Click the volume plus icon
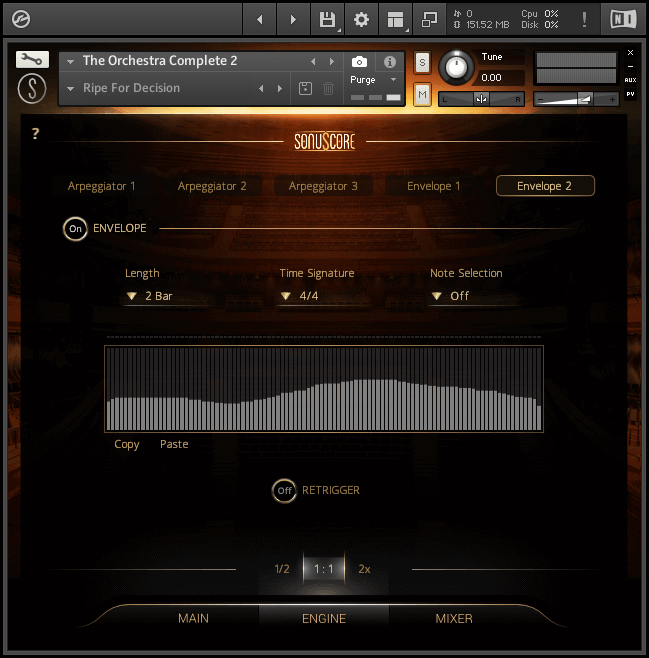The image size is (649, 658). click(x=612, y=99)
